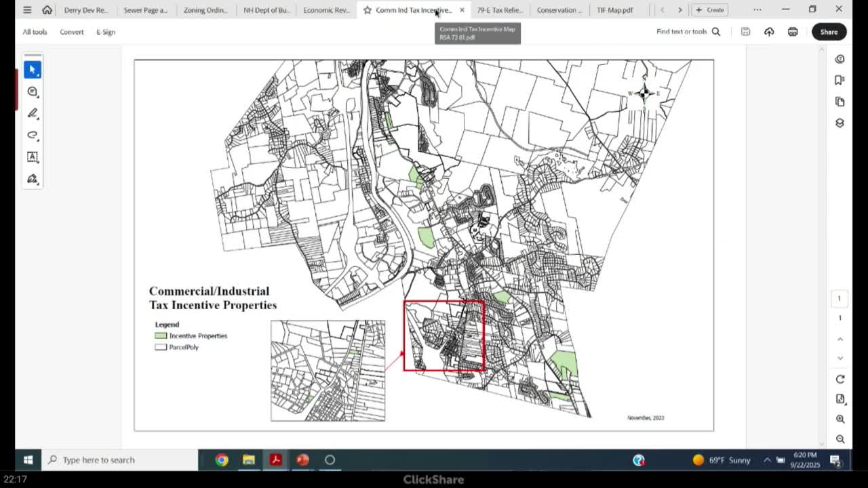Open the hamburger main menu

[x=27, y=10]
